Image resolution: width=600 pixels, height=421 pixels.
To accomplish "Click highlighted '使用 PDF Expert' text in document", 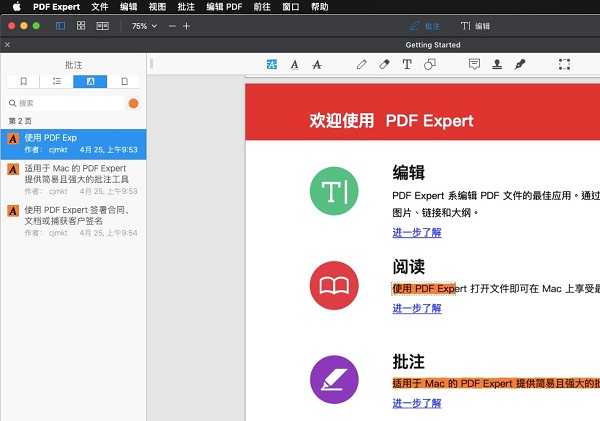I will coord(424,289).
